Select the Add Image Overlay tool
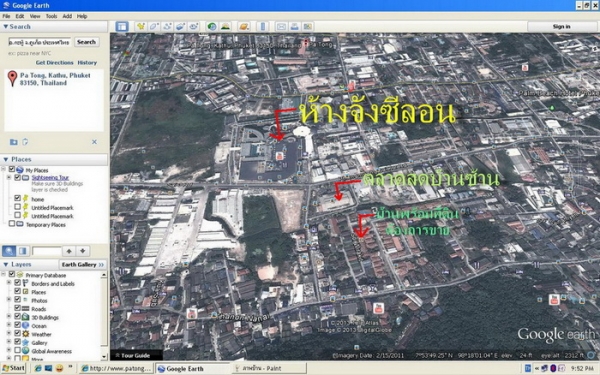600x375 pixels. pos(180,26)
